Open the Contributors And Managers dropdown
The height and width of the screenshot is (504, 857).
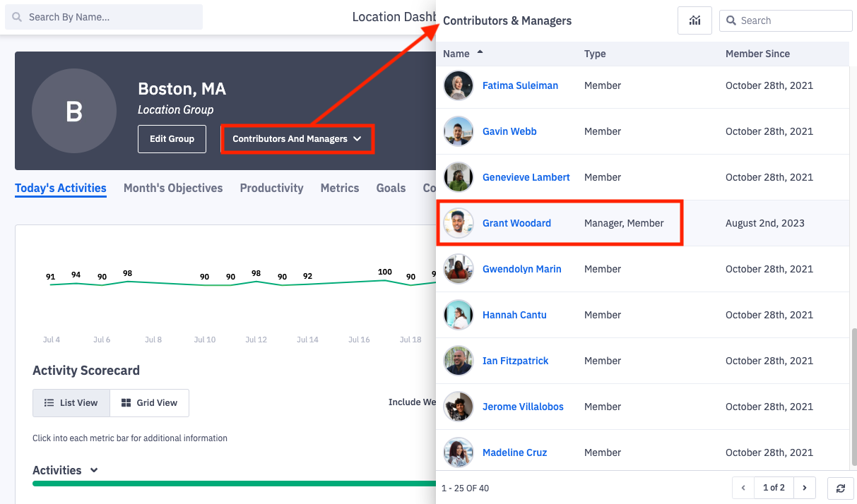pyautogui.click(x=297, y=139)
